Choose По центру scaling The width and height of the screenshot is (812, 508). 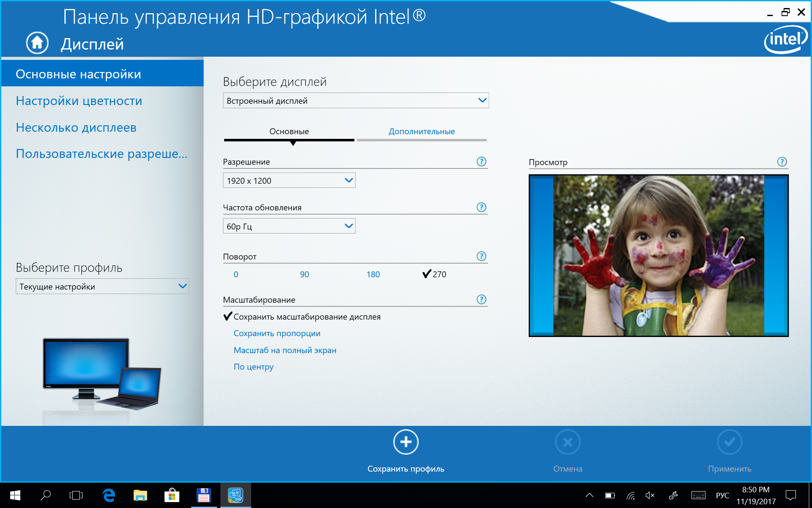click(254, 367)
